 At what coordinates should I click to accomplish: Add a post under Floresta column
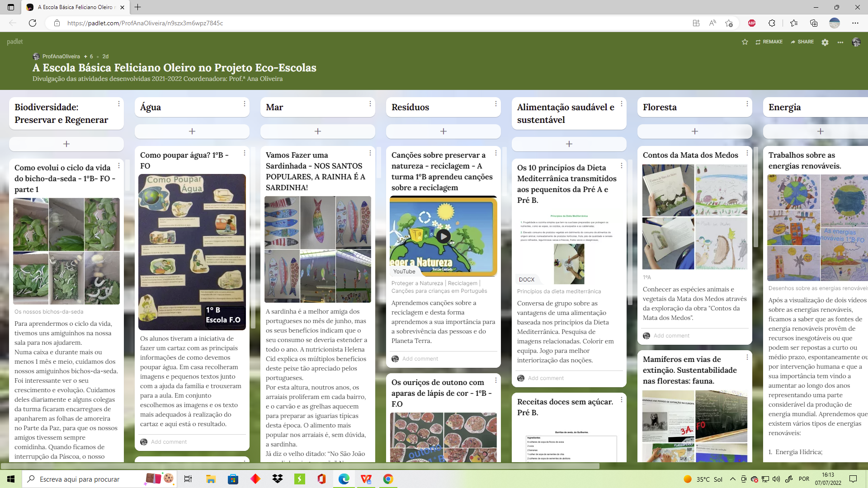pos(694,131)
